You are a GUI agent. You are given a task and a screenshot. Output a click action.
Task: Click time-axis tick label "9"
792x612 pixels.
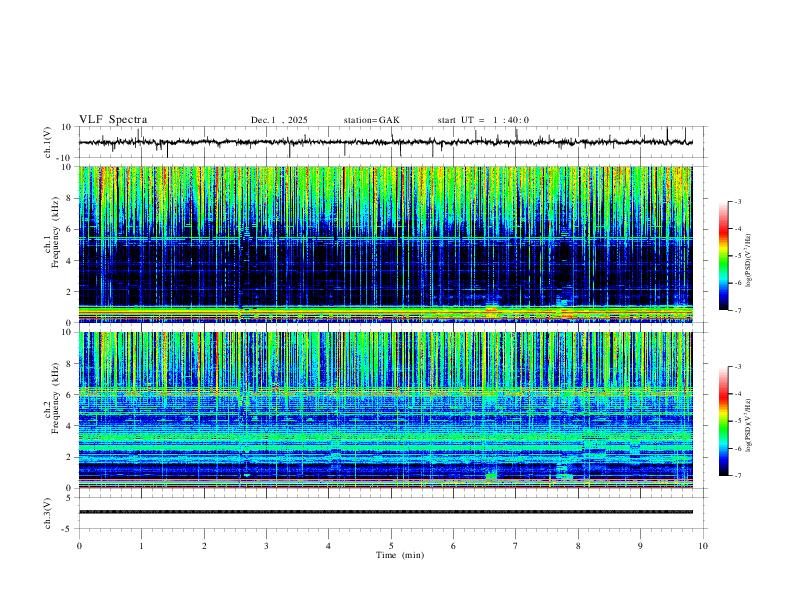(640, 546)
